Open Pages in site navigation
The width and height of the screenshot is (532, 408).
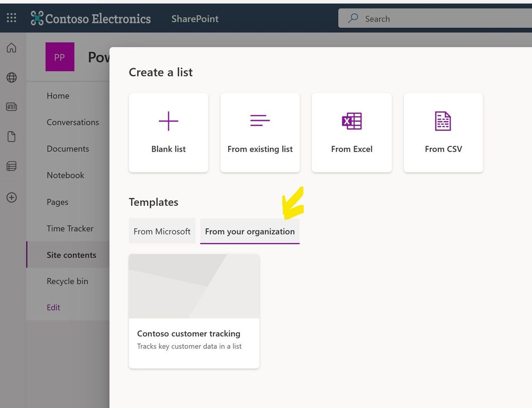coord(58,202)
